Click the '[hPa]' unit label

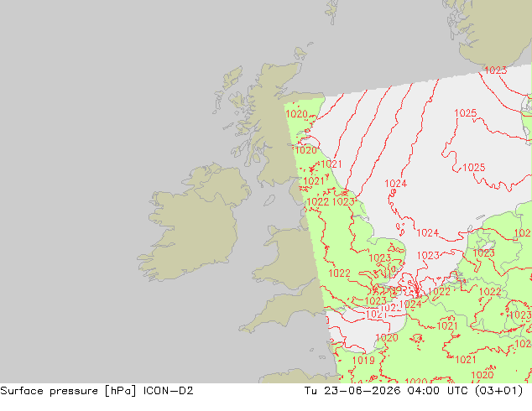pyautogui.click(x=120, y=391)
